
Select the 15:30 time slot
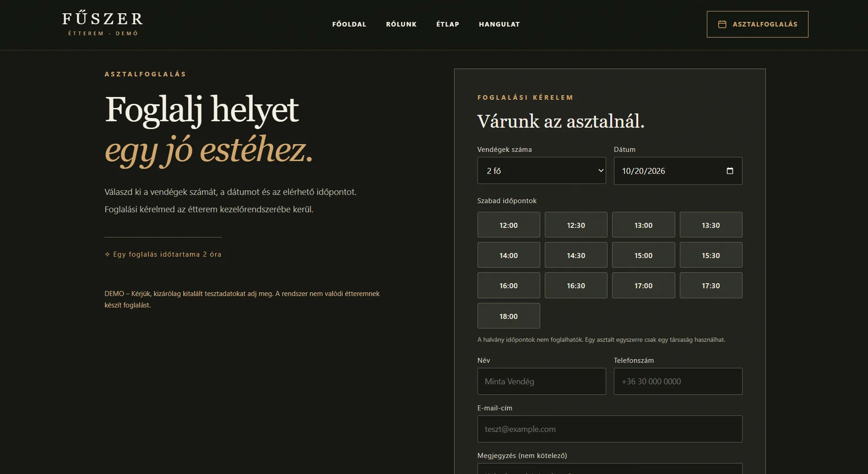click(711, 255)
